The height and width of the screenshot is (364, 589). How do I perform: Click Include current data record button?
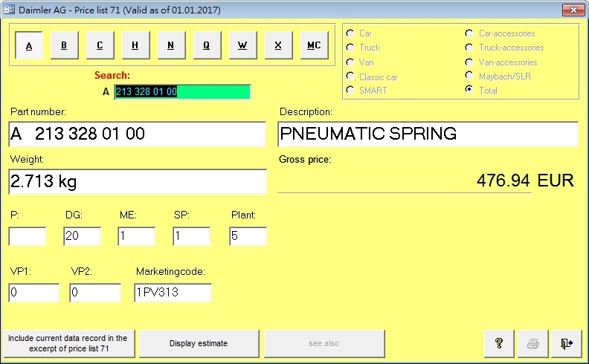(68, 343)
